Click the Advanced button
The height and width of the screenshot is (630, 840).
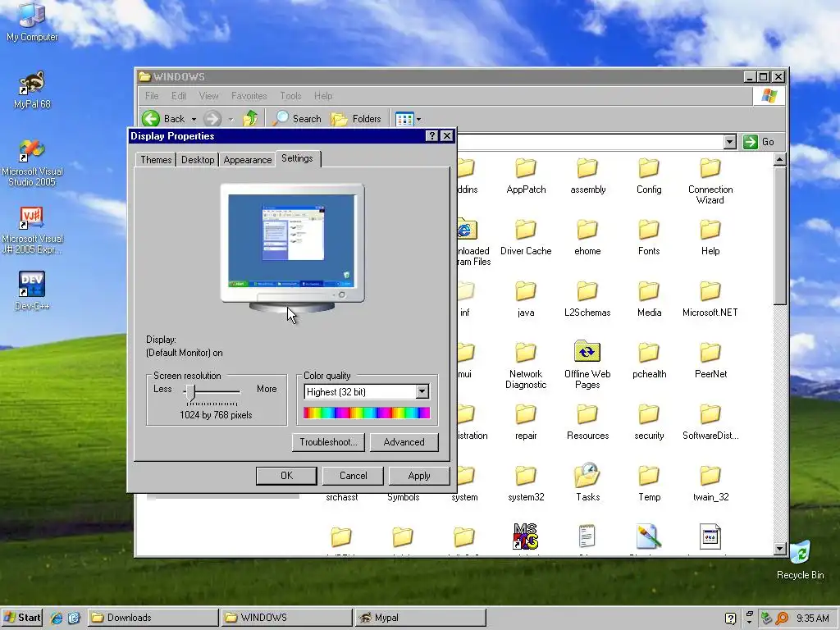[x=404, y=442]
